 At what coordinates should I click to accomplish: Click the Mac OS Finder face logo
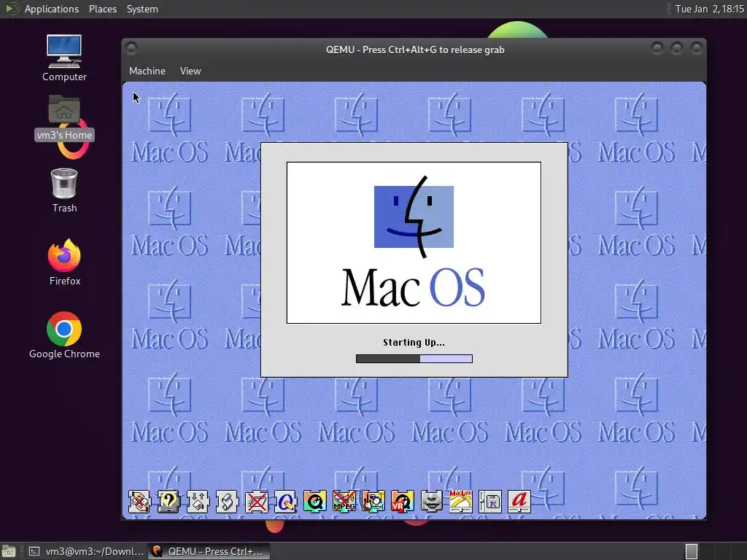[x=414, y=217]
